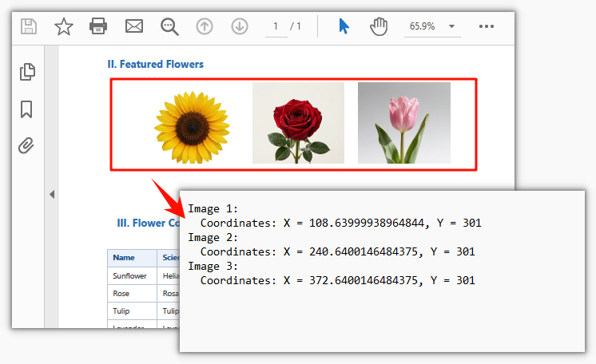This screenshot has height=364, width=596.
Task: Open the Find text magnifier tool
Action: (x=169, y=26)
